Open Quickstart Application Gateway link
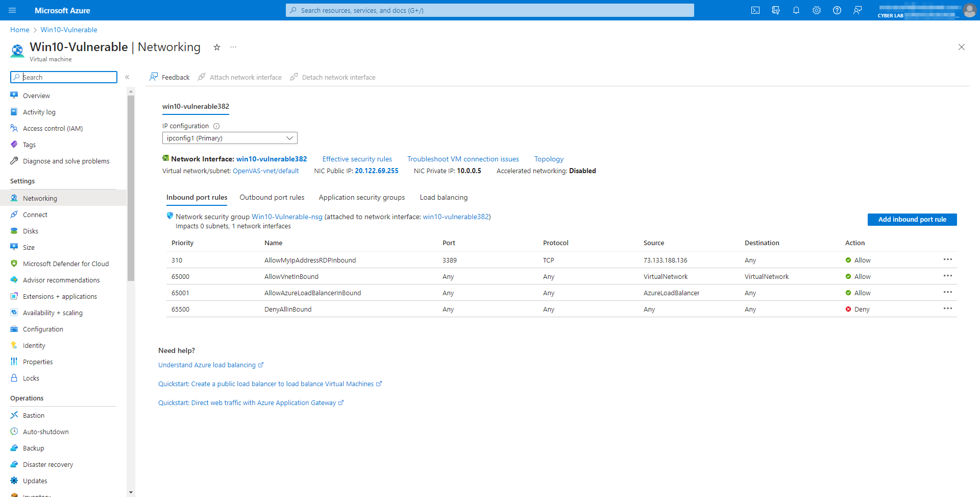 [x=251, y=403]
